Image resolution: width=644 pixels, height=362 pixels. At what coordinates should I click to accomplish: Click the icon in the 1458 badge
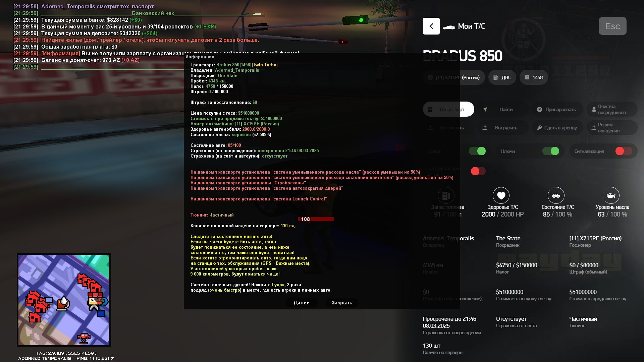click(x=527, y=77)
